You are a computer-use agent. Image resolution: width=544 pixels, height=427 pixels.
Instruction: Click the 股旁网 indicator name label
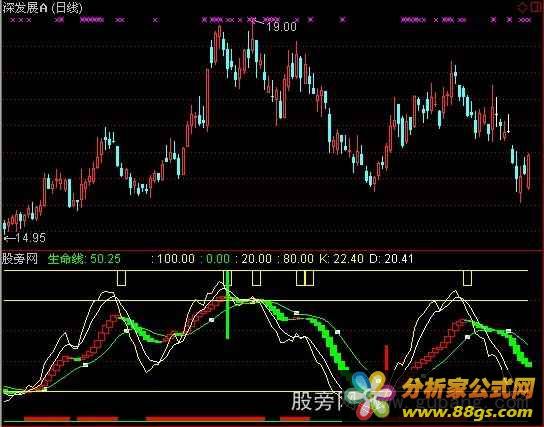pos(20,259)
